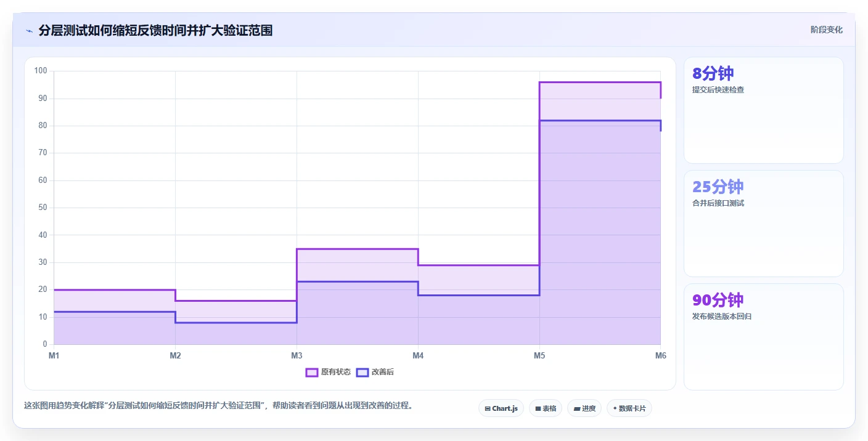This screenshot has width=868, height=441.
Task: Click the blue 改善后 legend swatch
Action: (x=362, y=372)
